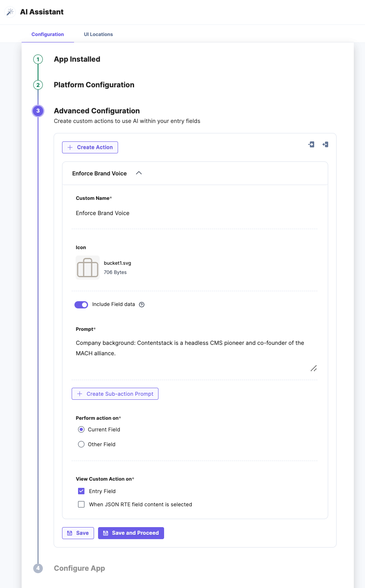Select the Other Field radio option

(81, 444)
